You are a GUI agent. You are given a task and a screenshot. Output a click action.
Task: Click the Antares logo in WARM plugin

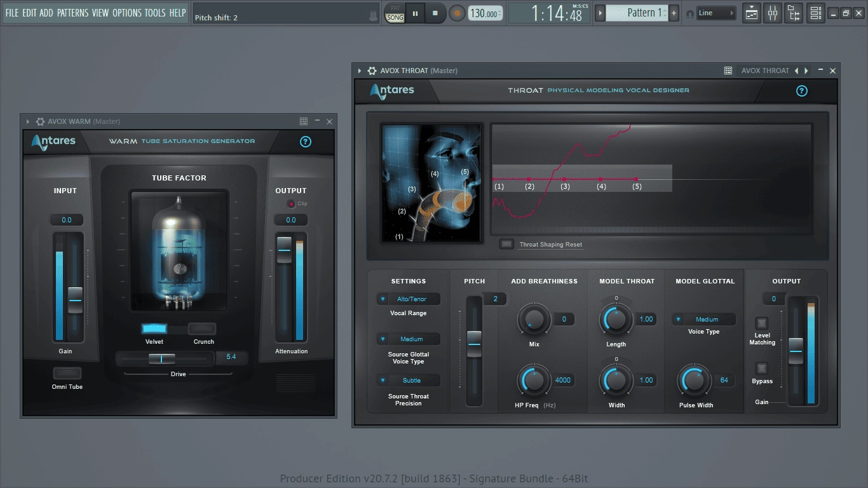pos(53,142)
